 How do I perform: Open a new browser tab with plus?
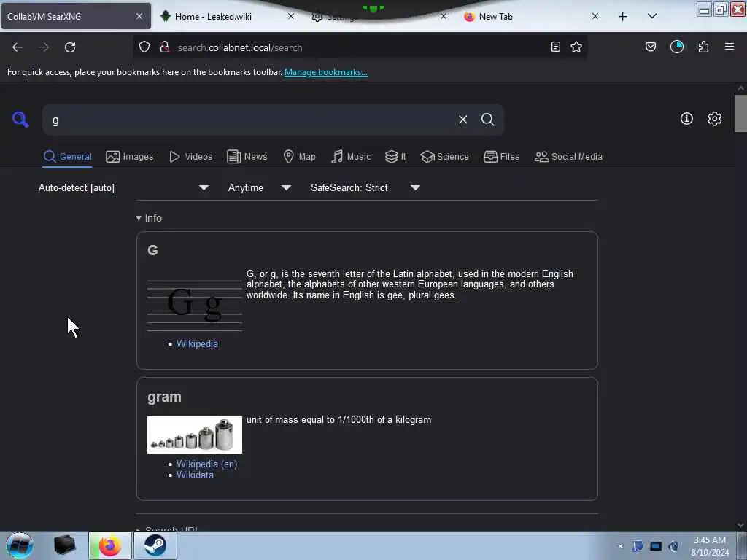tap(623, 17)
